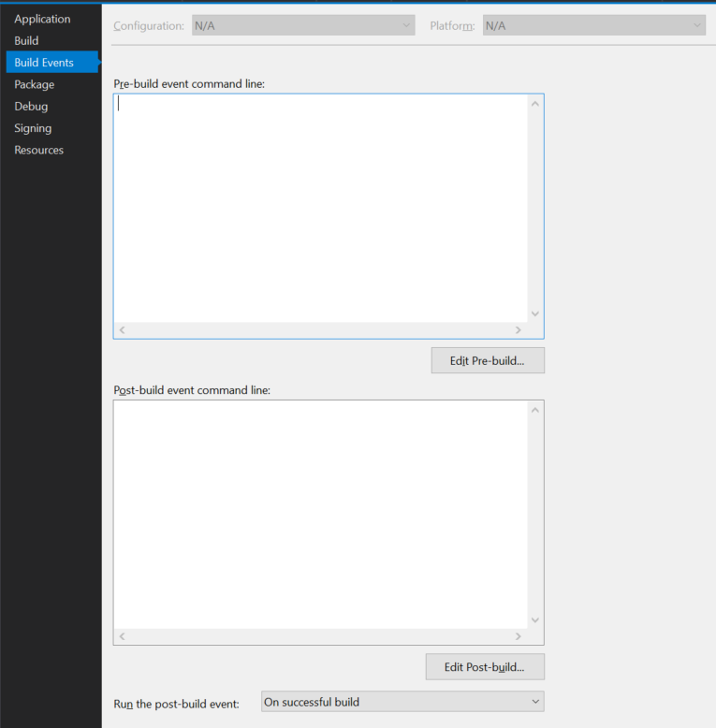Click the down arrow of the Post-build vertical scrollbar

(535, 620)
